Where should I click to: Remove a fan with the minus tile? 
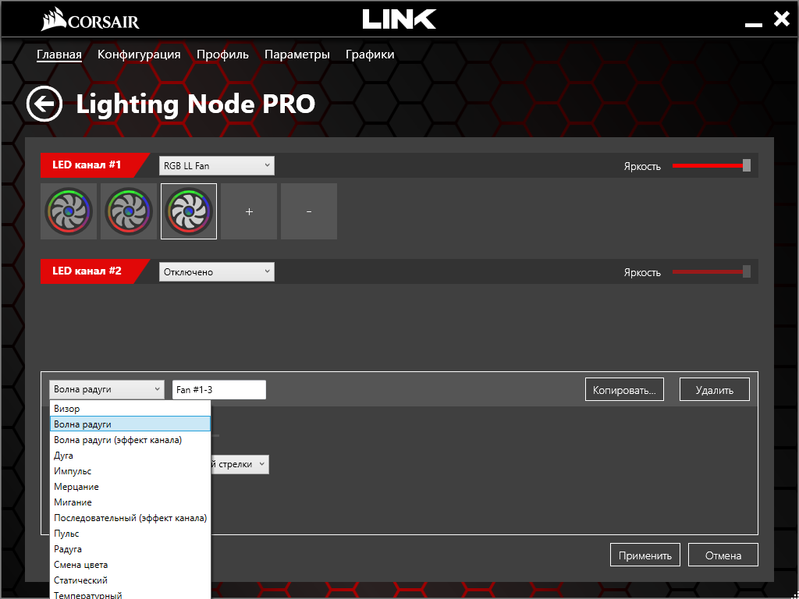click(309, 211)
